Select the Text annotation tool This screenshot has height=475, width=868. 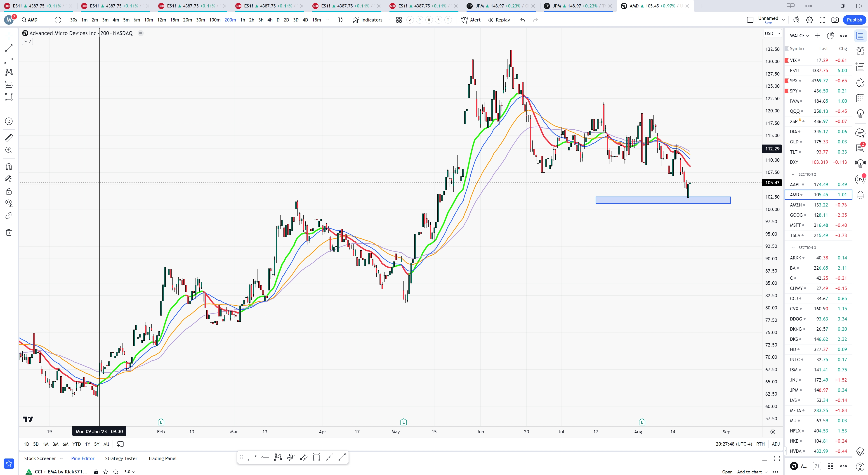tap(9, 109)
